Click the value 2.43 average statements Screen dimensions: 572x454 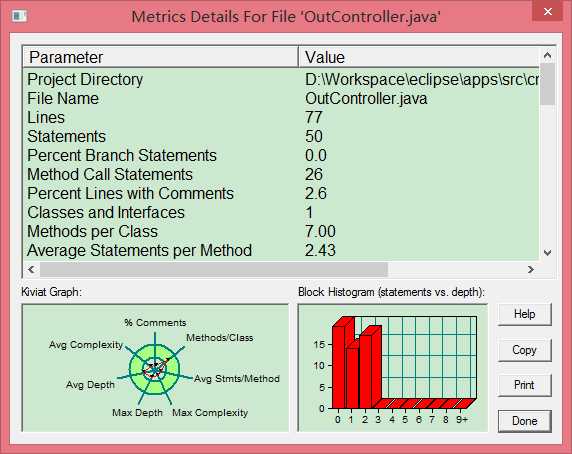(x=320, y=250)
